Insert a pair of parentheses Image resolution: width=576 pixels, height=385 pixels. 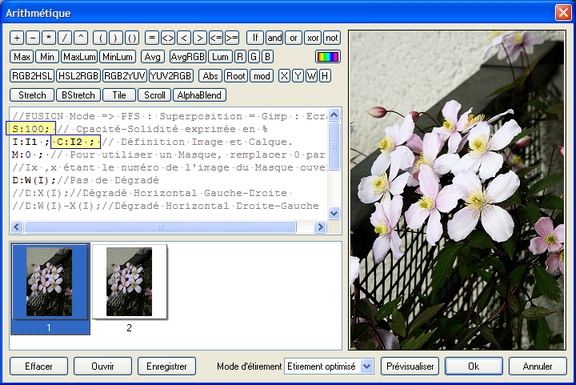tap(132, 38)
